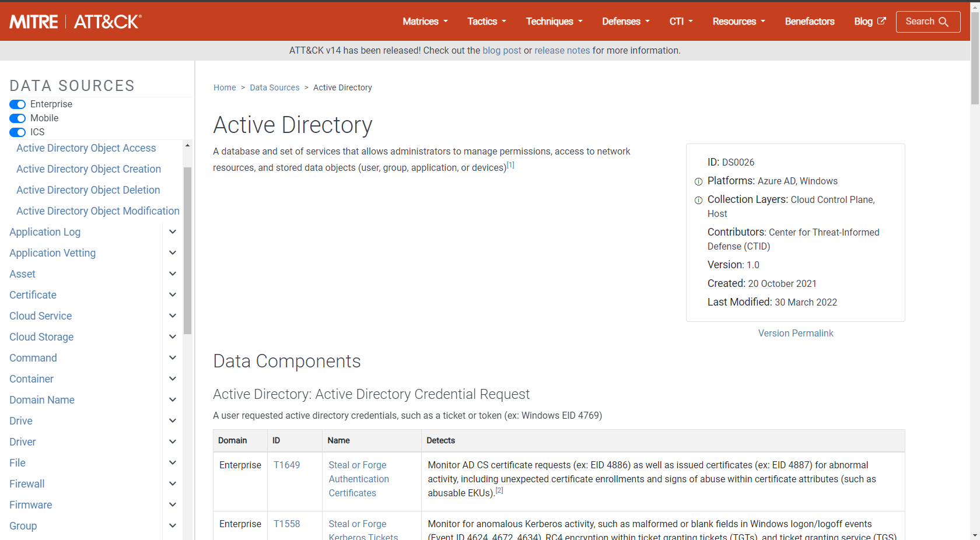Screen dimensions: 980x540
Task: Click citation reference [1]
Action: tap(510, 165)
